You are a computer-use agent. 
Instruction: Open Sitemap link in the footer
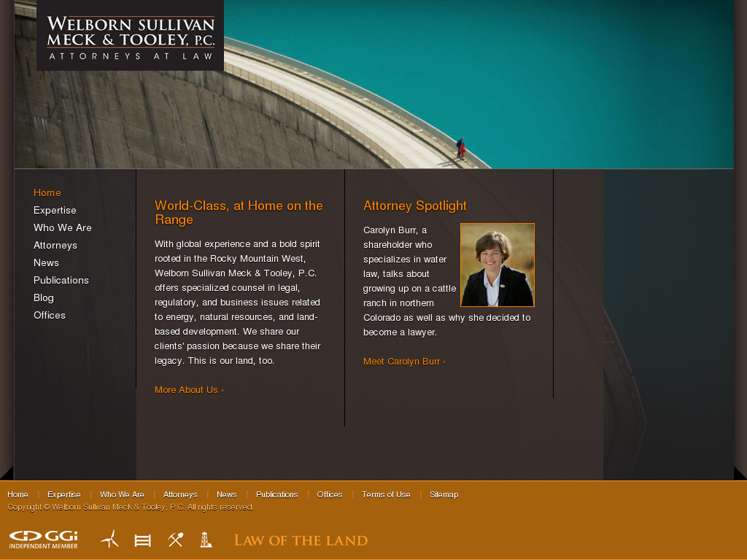pos(444,495)
